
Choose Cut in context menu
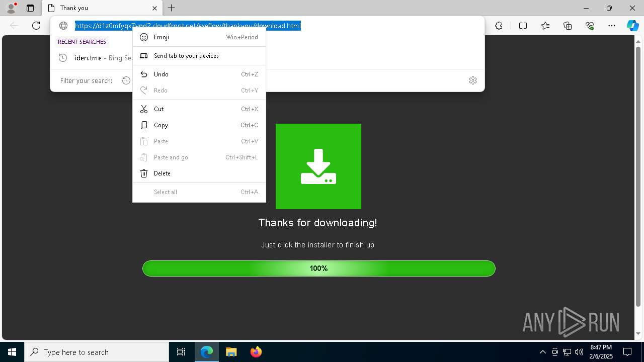pyautogui.click(x=199, y=109)
